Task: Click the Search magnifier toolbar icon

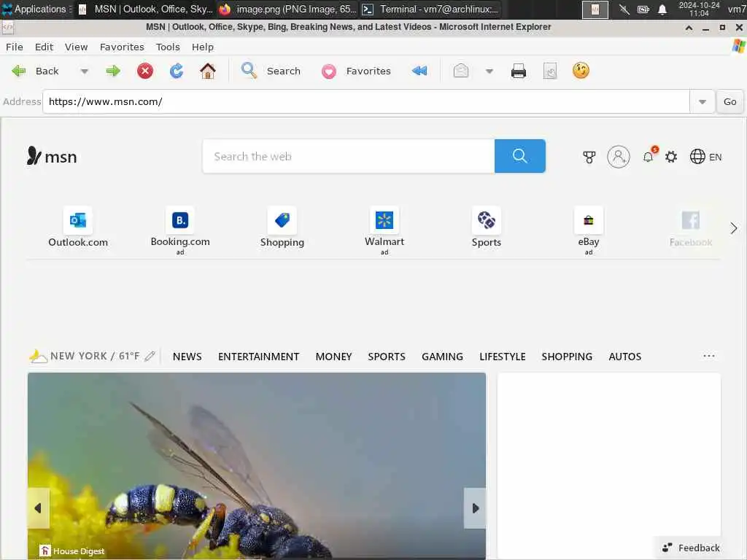Action: coord(249,71)
